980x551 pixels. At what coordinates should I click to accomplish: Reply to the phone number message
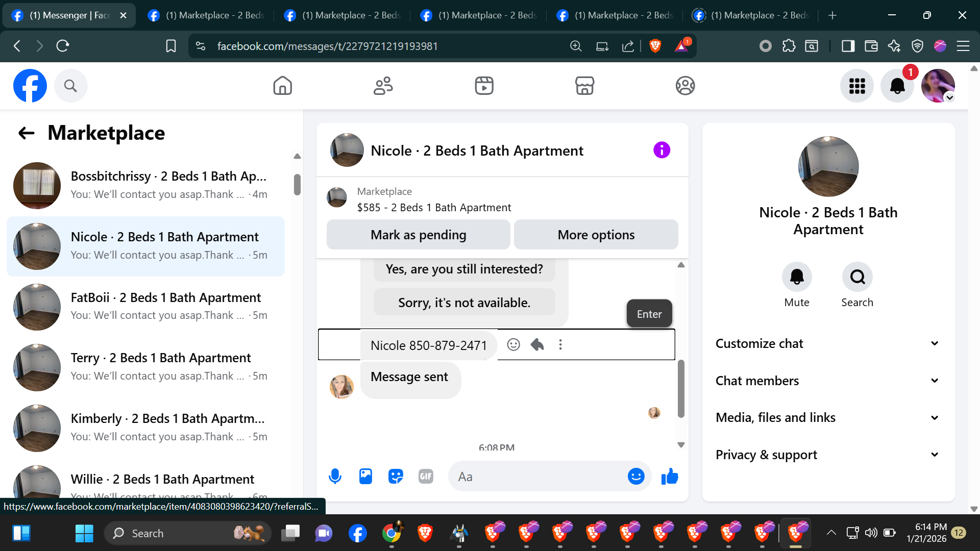click(x=537, y=345)
